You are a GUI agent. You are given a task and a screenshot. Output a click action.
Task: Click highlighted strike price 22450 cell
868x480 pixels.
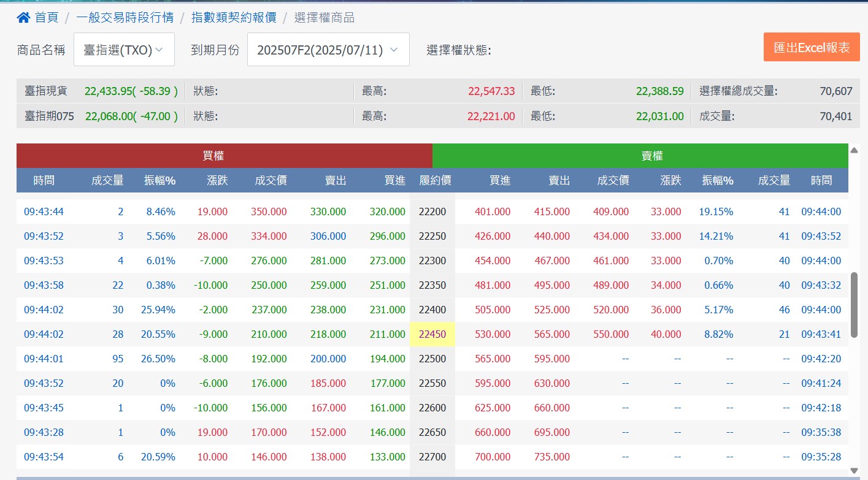pos(432,334)
